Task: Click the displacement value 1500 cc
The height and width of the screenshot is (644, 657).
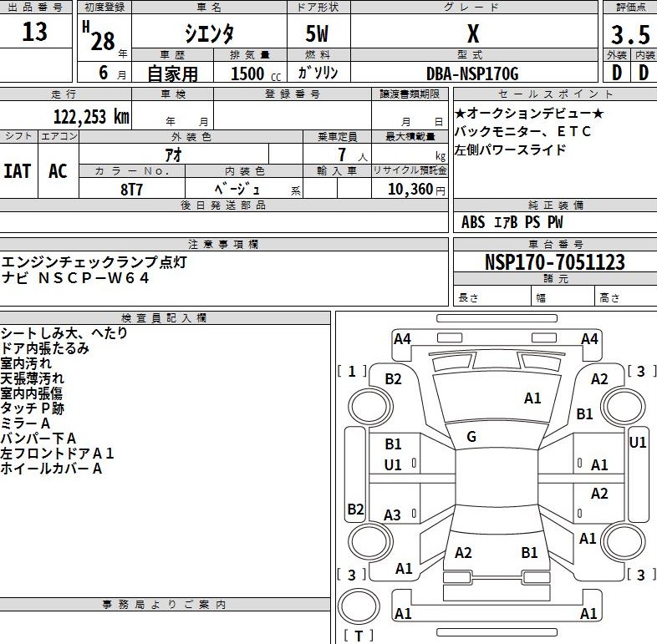Action: pyautogui.click(x=256, y=74)
